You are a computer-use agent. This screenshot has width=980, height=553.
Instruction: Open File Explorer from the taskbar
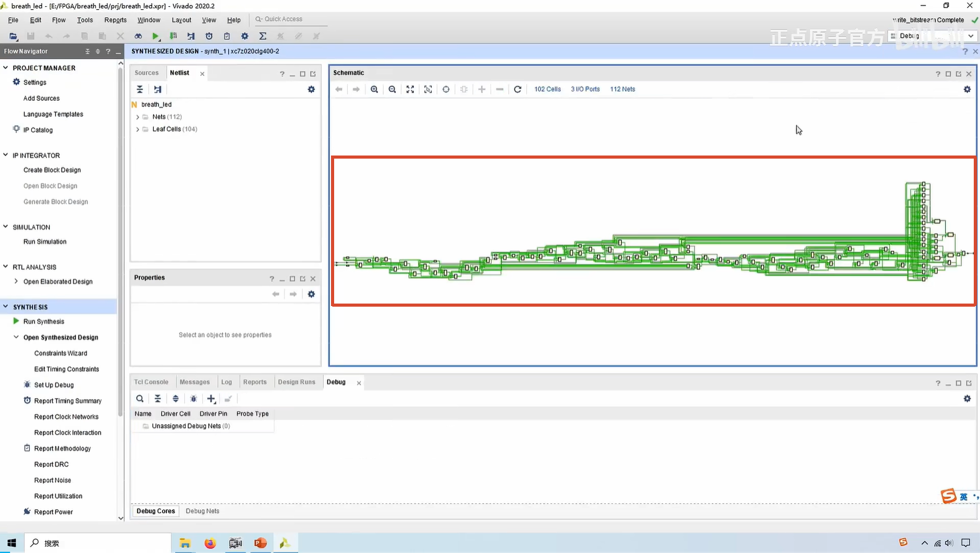tap(185, 543)
